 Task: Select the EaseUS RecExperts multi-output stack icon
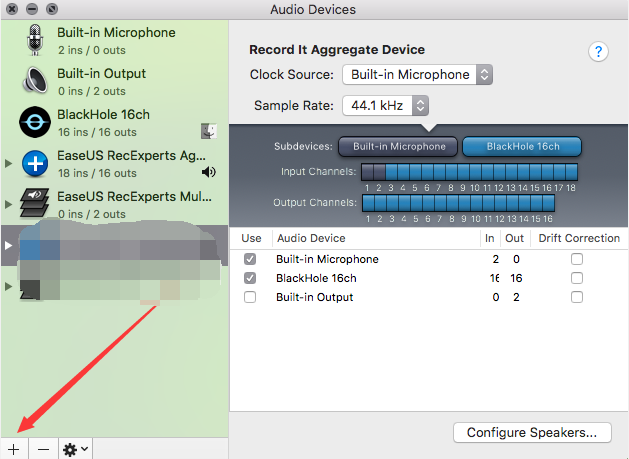point(35,203)
